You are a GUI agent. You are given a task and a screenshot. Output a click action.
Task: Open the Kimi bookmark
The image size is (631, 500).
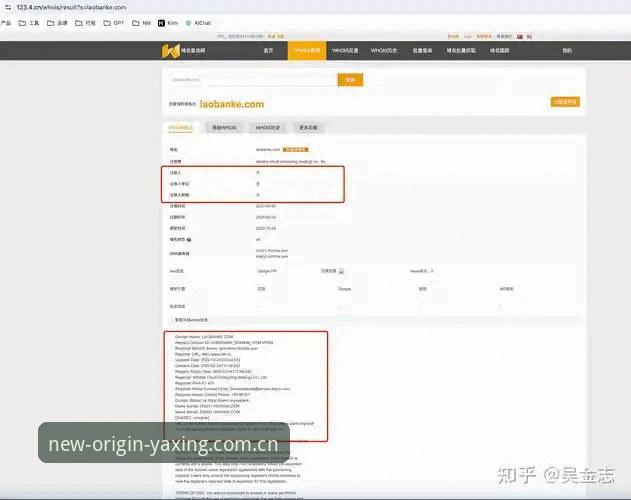pyautogui.click(x=168, y=23)
